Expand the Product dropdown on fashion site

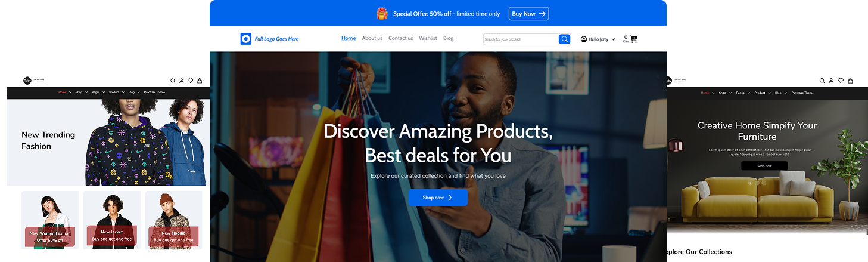click(x=116, y=92)
